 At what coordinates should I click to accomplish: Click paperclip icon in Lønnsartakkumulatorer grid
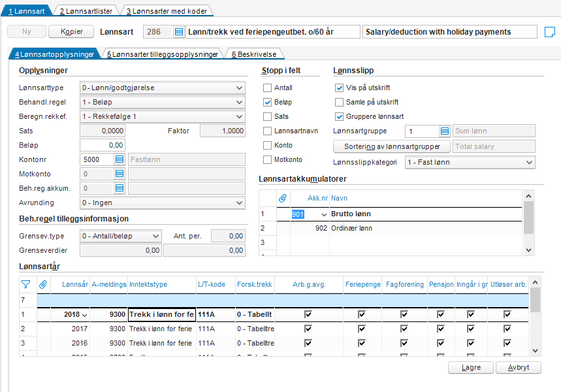(283, 197)
